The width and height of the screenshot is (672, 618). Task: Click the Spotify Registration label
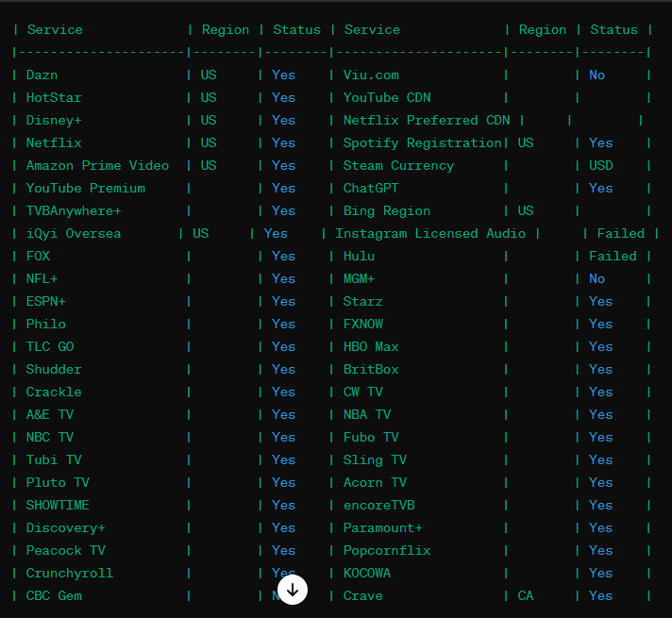[422, 143]
